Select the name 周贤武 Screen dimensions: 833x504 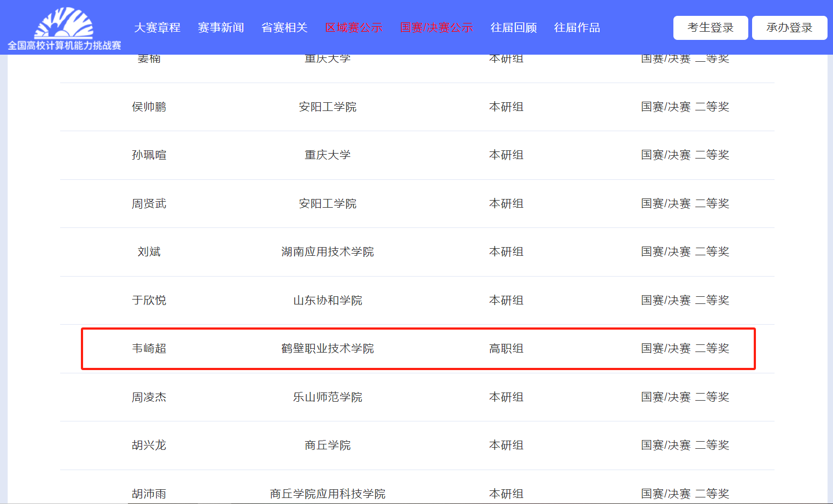pyautogui.click(x=149, y=203)
